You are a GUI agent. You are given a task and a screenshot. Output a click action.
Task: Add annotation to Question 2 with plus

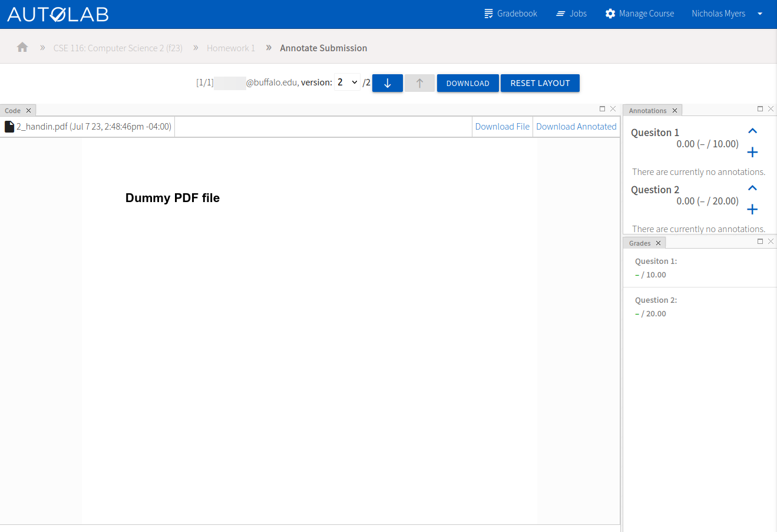tap(752, 210)
